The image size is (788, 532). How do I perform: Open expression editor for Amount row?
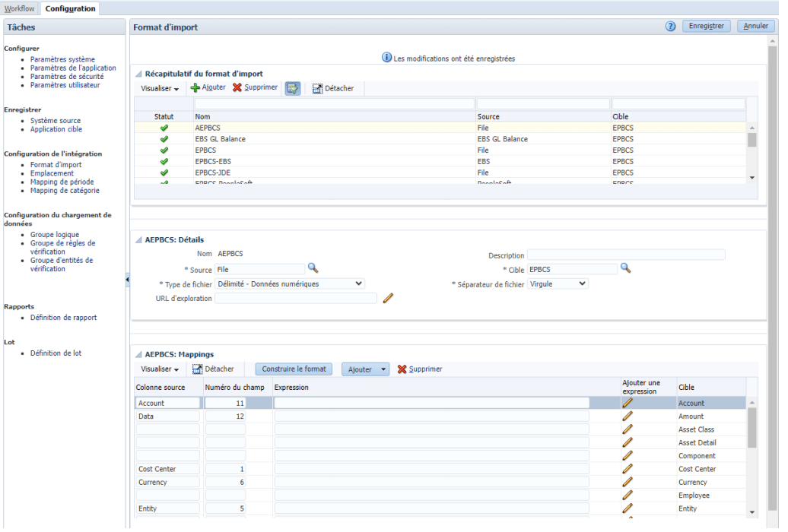coord(628,416)
